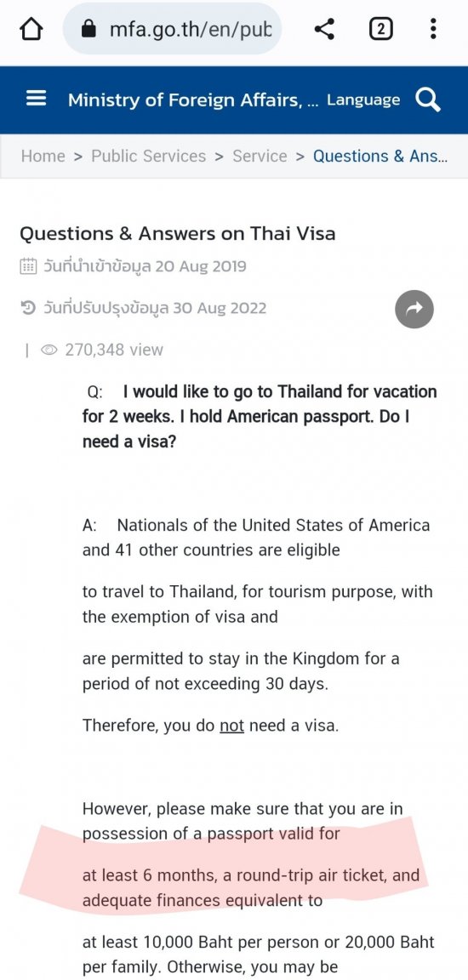Image resolution: width=468 pixels, height=980 pixels.
Task: Open the Service breadcrumb link
Action: tap(260, 157)
